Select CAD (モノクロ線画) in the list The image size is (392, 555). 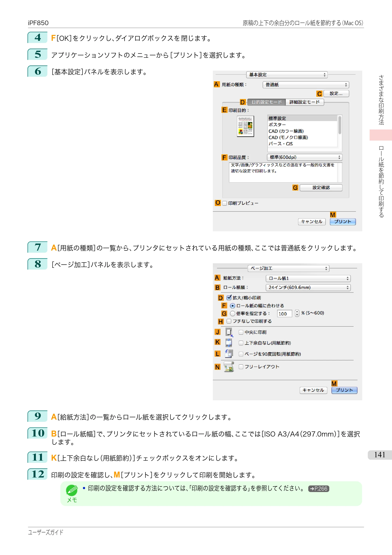[302, 137]
